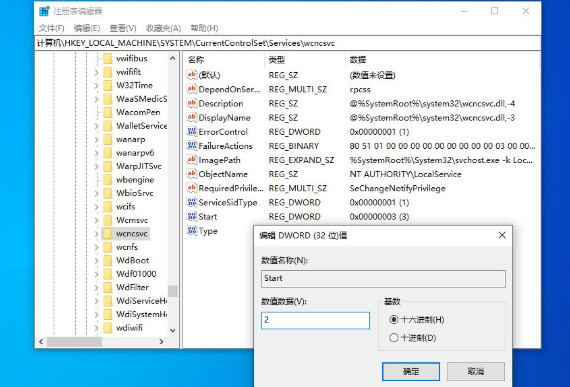Expand the Wcmsvc tree node
The height and width of the screenshot is (387, 570).
(96, 220)
